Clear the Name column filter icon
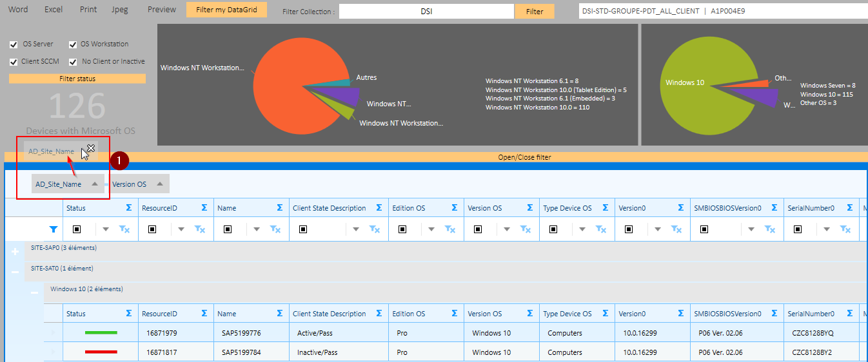The image size is (868, 362). point(276,229)
